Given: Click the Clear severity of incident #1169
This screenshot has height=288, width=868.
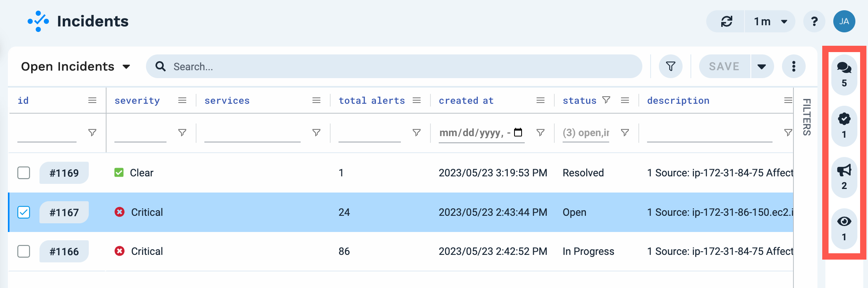Looking at the screenshot, I should pos(134,173).
